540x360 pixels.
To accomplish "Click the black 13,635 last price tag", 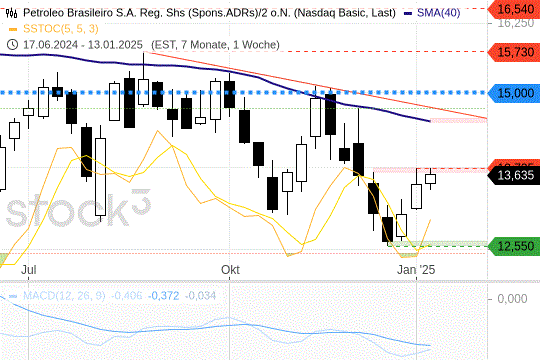I will tap(514, 175).
